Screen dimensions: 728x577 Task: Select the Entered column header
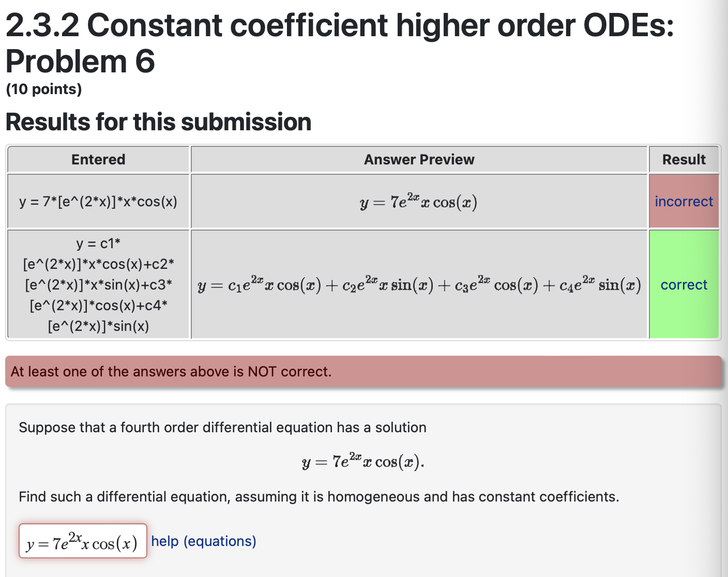click(98, 159)
